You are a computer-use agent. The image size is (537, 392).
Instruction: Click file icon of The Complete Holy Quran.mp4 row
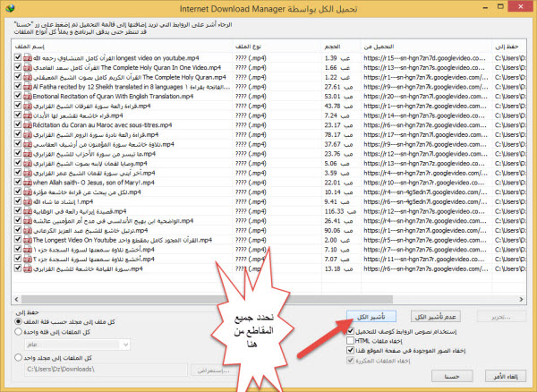click(28, 77)
